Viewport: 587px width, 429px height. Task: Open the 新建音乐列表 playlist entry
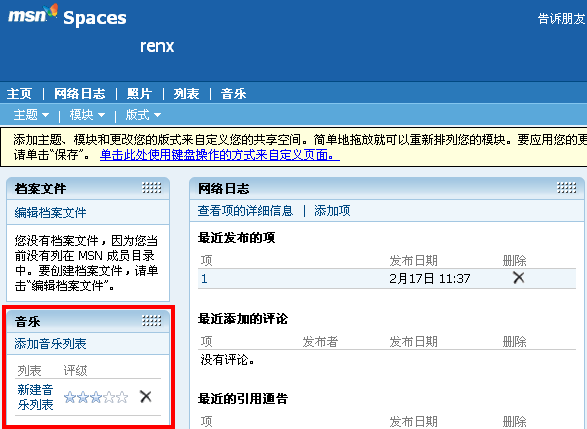coord(35,397)
